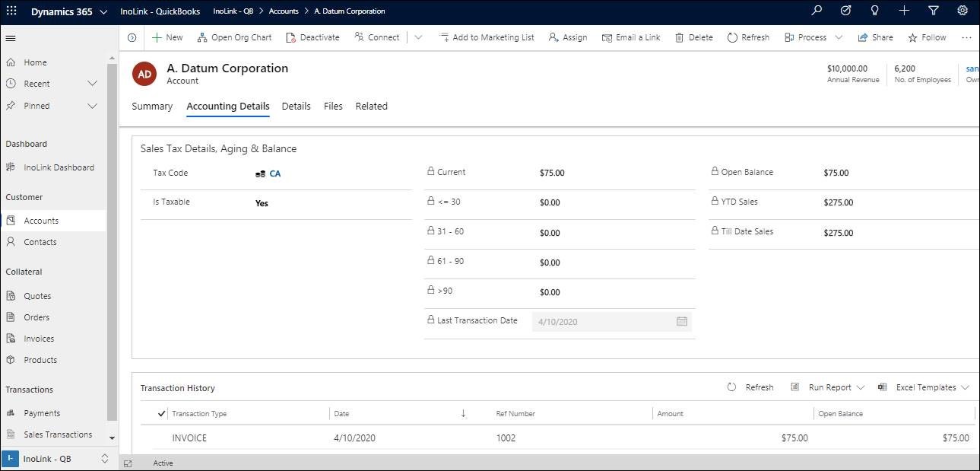This screenshot has width=980, height=471.
Task: Click the sidebar scrollbar down arrow
Action: click(x=112, y=438)
